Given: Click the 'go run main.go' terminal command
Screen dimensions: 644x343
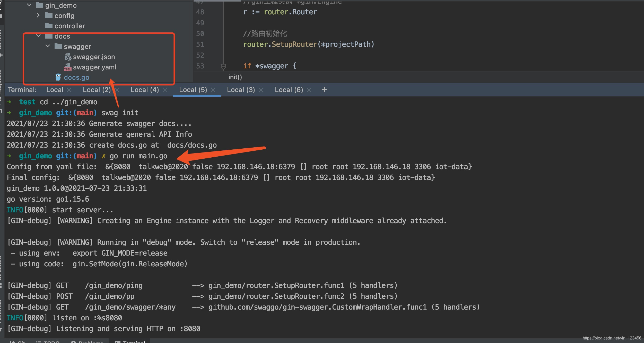Looking at the screenshot, I should pos(138,156).
